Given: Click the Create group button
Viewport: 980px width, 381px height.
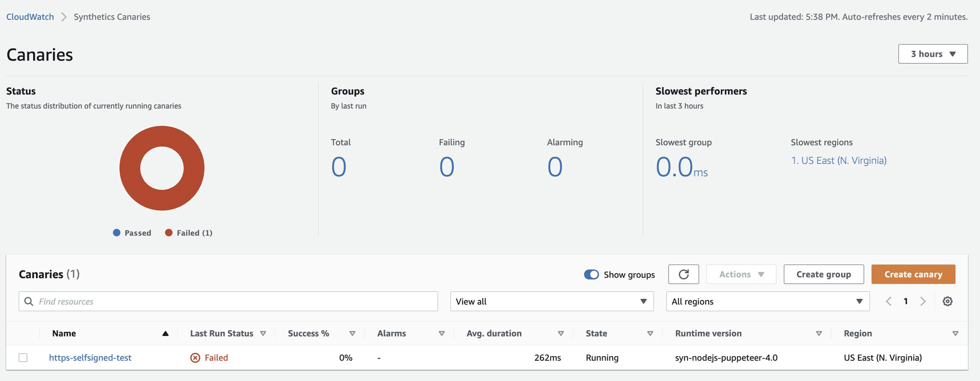Looking at the screenshot, I should pos(823,274).
